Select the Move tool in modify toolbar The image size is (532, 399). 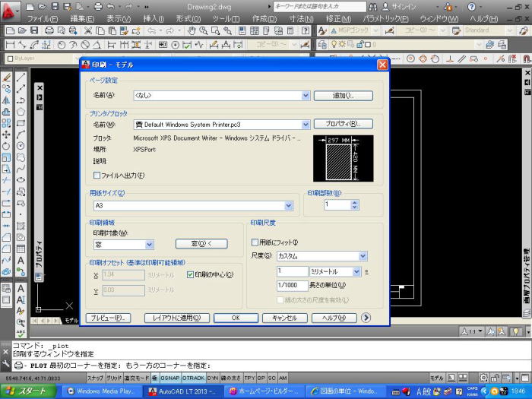[x=6, y=135]
